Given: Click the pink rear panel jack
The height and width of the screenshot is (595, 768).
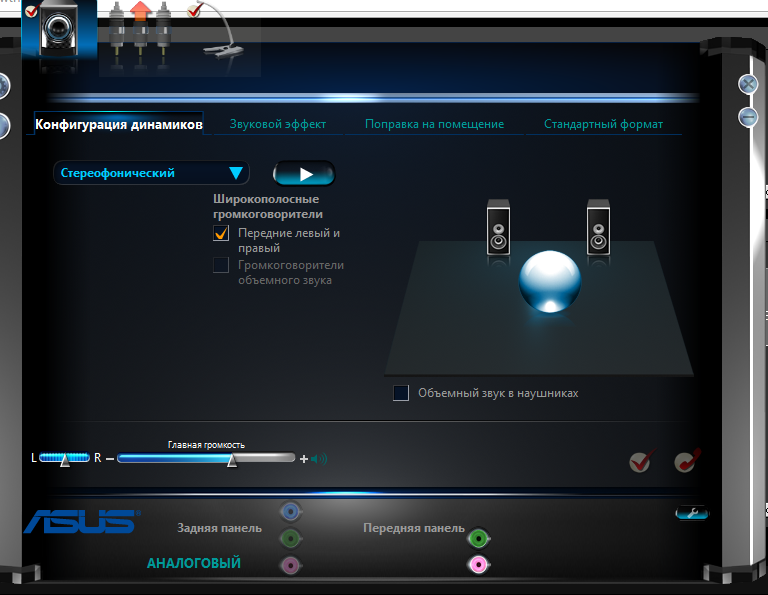Looking at the screenshot, I should click(x=291, y=566).
